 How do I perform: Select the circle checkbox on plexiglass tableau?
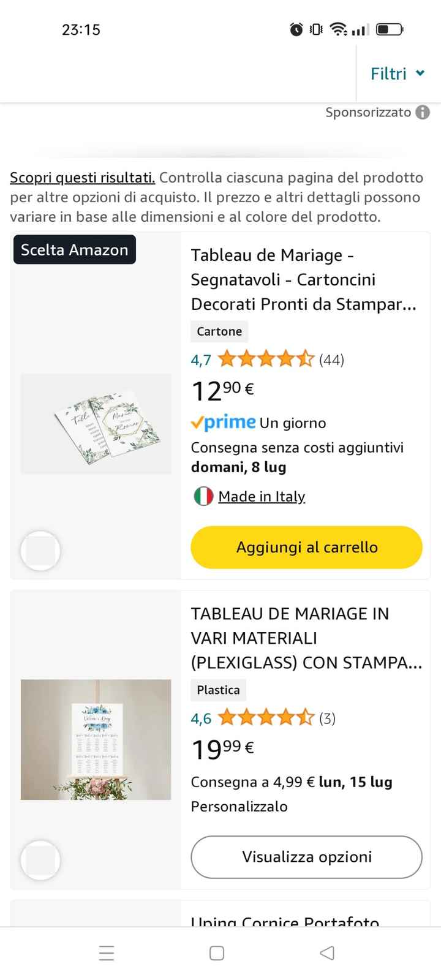40,861
